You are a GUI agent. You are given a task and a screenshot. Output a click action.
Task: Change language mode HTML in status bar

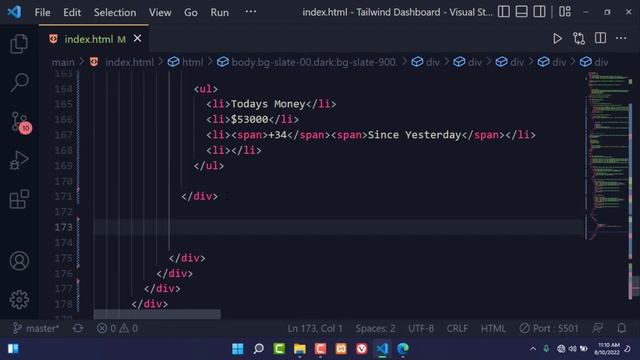(x=493, y=328)
